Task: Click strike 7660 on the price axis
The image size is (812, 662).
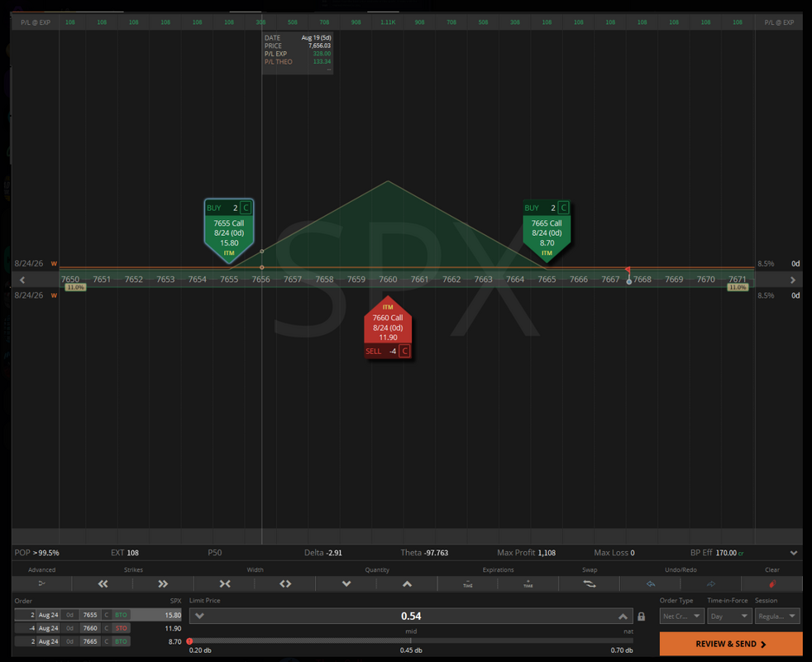Action: point(388,280)
